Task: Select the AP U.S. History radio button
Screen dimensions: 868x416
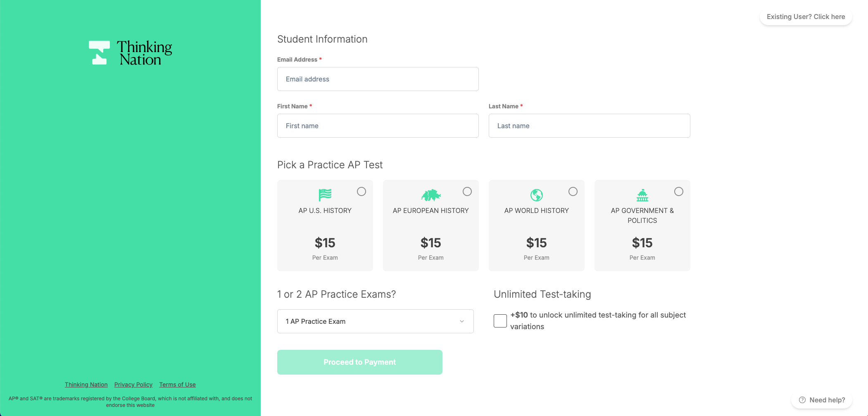Action: 361,191
